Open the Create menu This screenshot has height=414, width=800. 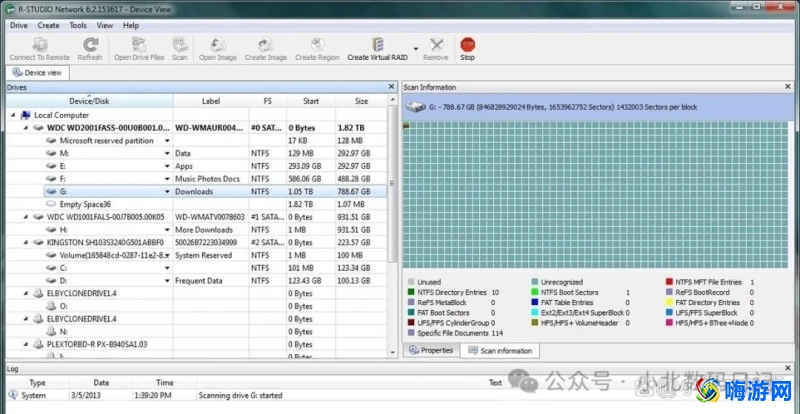[x=48, y=26]
